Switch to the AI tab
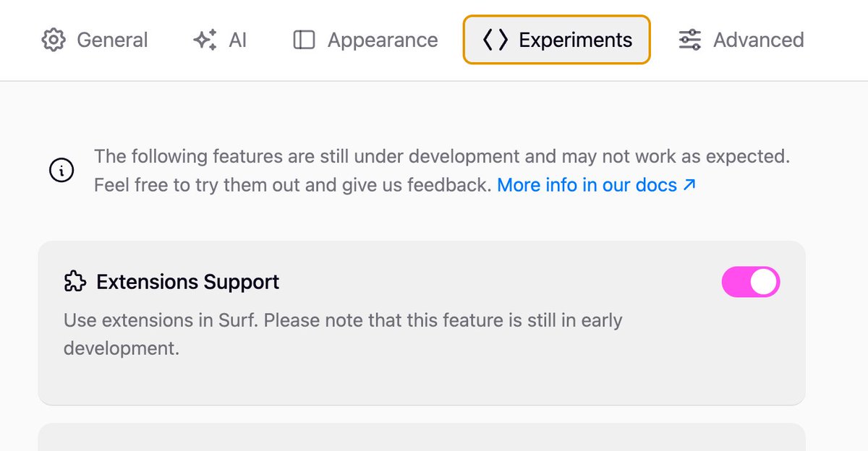This screenshot has height=451, width=868. click(220, 40)
